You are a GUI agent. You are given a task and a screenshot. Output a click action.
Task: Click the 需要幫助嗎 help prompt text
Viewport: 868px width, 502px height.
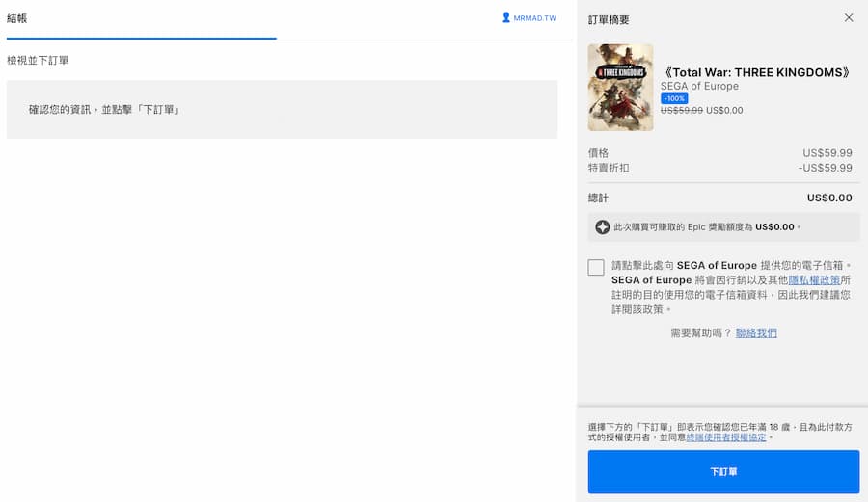701,332
